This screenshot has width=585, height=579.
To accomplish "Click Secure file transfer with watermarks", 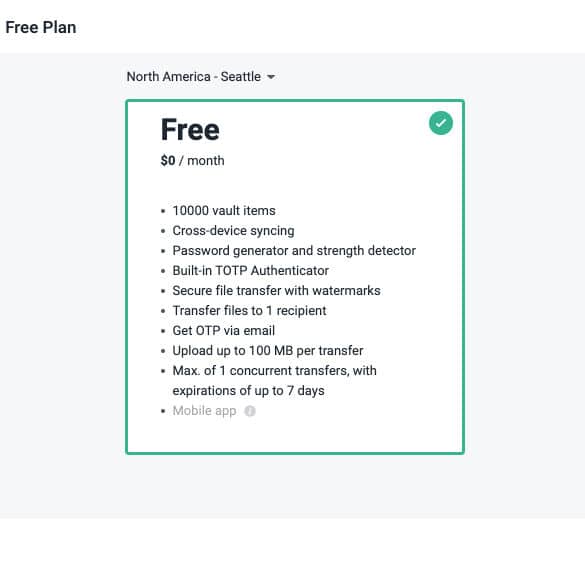I will point(276,291).
